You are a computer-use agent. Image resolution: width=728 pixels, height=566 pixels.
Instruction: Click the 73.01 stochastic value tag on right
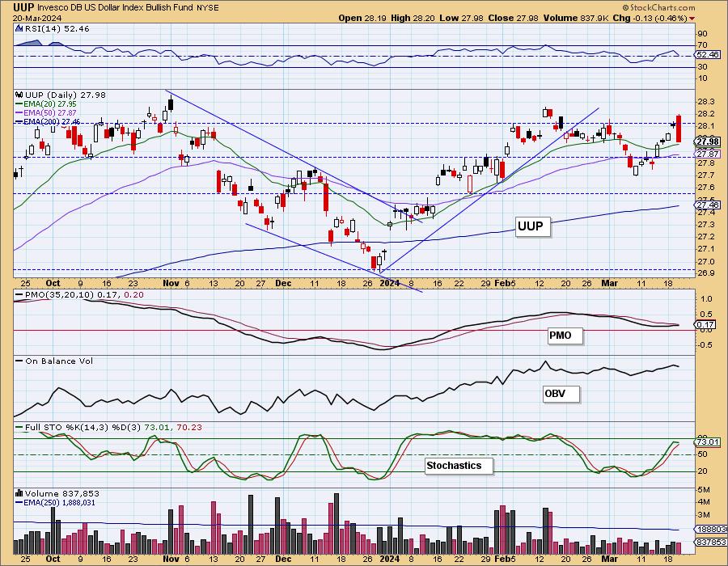pos(708,442)
